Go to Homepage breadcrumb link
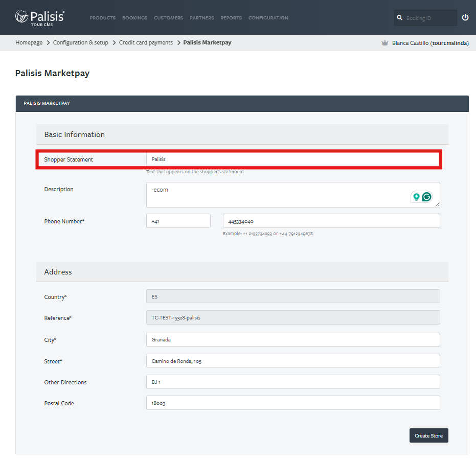Image resolution: width=476 pixels, height=461 pixels. (x=29, y=42)
